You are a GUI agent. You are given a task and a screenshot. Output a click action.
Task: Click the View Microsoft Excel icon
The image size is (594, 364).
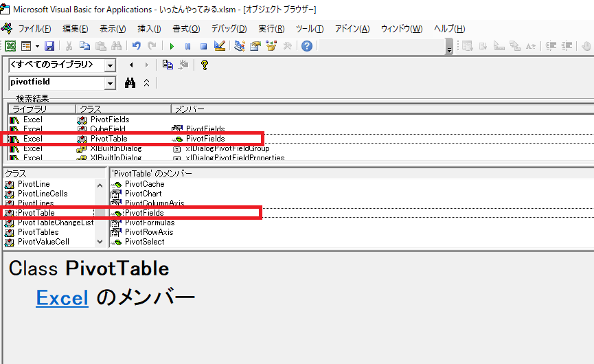pyautogui.click(x=10, y=46)
